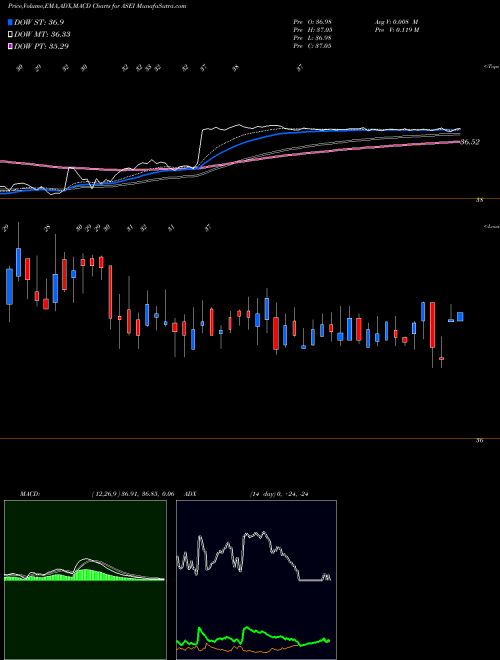
Task: Click the 'Pre C: 37.05' close value
Action: point(312,46)
